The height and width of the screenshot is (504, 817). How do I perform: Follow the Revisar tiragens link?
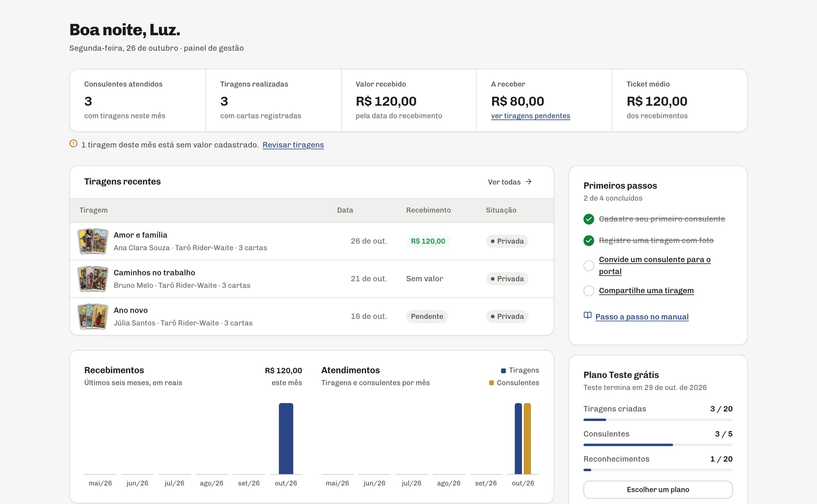coord(293,145)
